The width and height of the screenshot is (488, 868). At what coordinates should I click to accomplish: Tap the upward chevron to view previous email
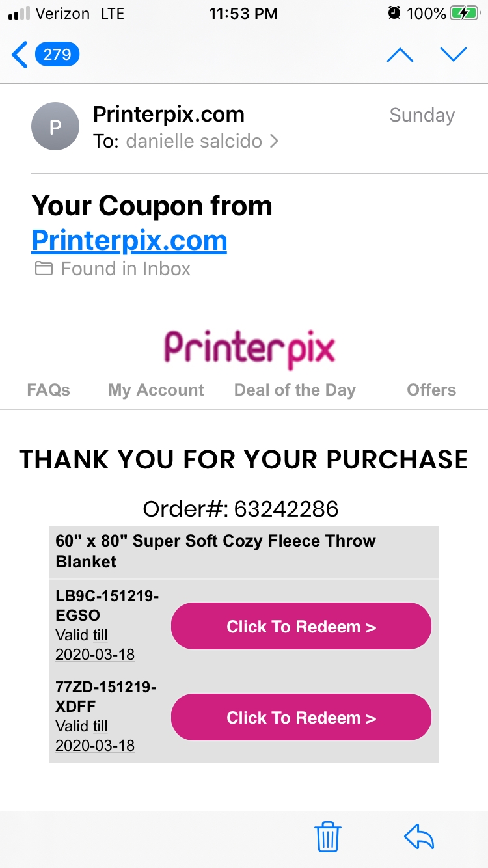pos(400,55)
